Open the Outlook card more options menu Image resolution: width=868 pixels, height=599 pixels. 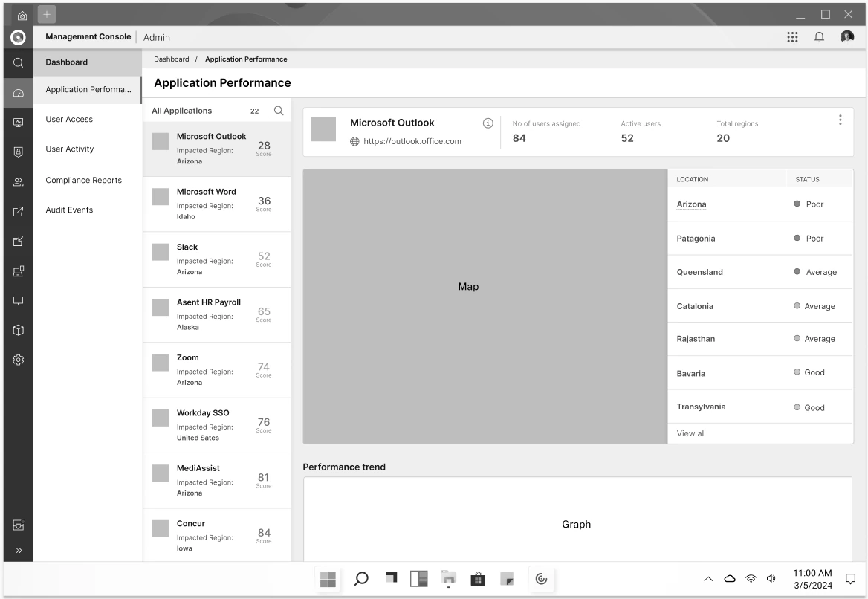(x=841, y=120)
